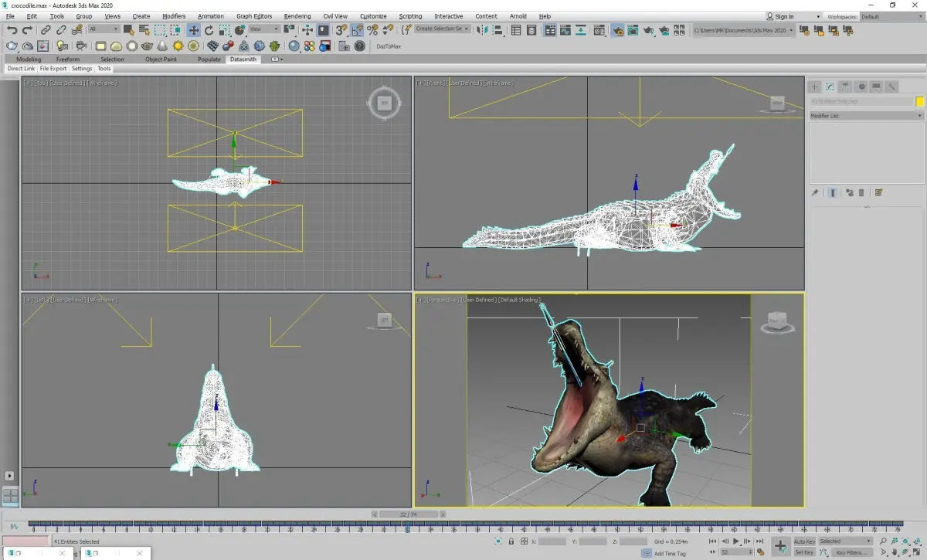Click the Configure Modifier Sets icon
Screen dimensions: 927x560
click(878, 192)
